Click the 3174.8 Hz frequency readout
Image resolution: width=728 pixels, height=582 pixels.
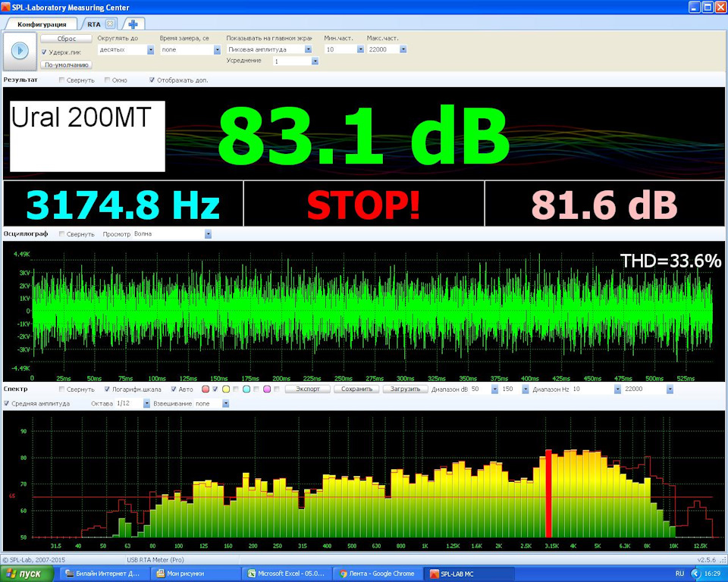(x=123, y=205)
